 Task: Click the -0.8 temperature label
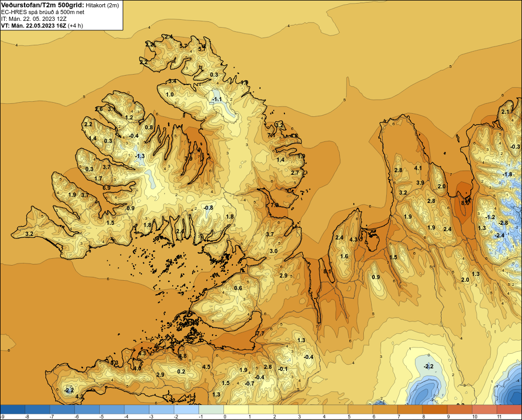click(208, 208)
